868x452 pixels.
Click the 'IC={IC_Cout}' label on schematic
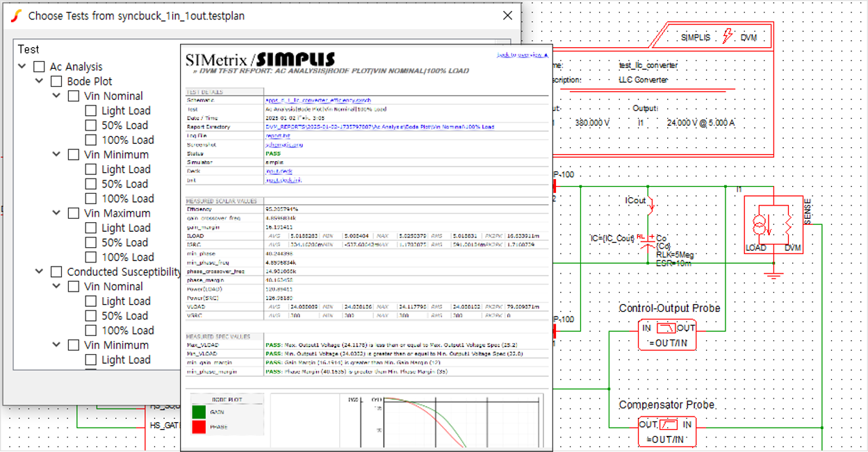coord(612,238)
